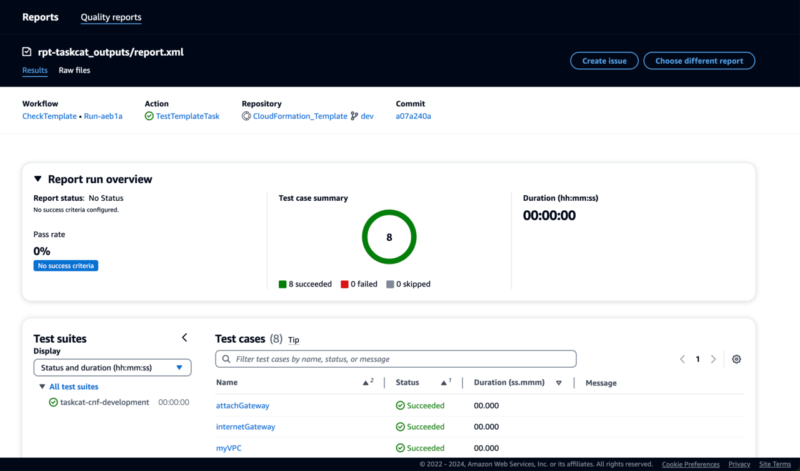Switch to the Results tab
Image resolution: width=800 pixels, height=471 pixels.
(35, 70)
